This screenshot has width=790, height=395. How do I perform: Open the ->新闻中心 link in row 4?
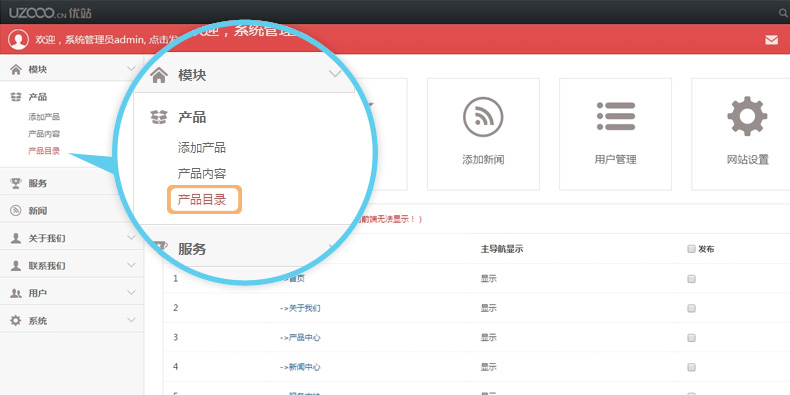tap(300, 367)
